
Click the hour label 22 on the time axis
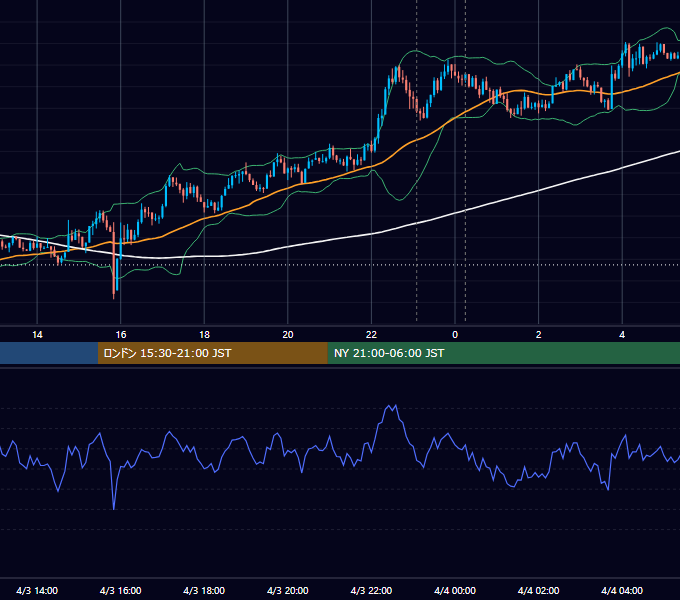click(371, 335)
